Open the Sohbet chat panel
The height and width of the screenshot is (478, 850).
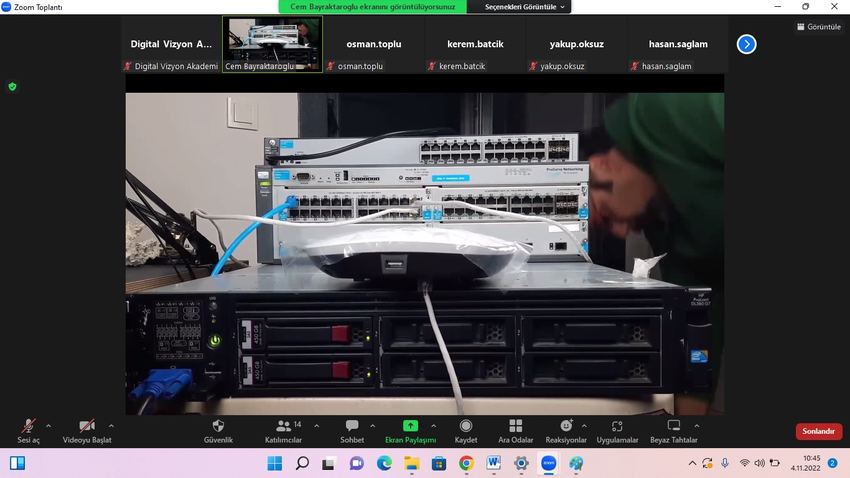(x=352, y=431)
